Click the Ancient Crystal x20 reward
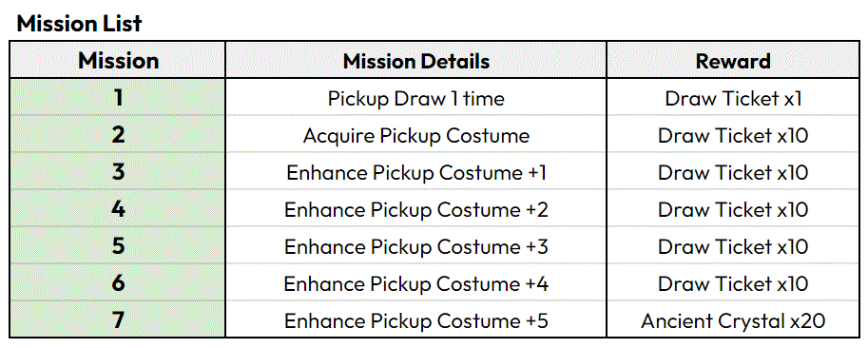Viewport: 868px width, 348px height. click(x=733, y=320)
